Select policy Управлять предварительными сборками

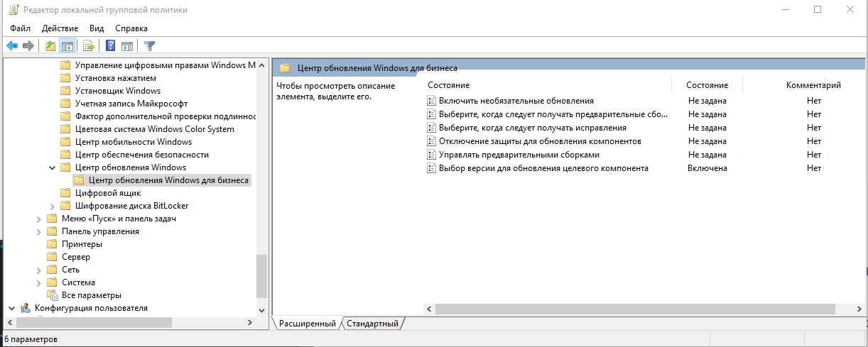pos(519,155)
